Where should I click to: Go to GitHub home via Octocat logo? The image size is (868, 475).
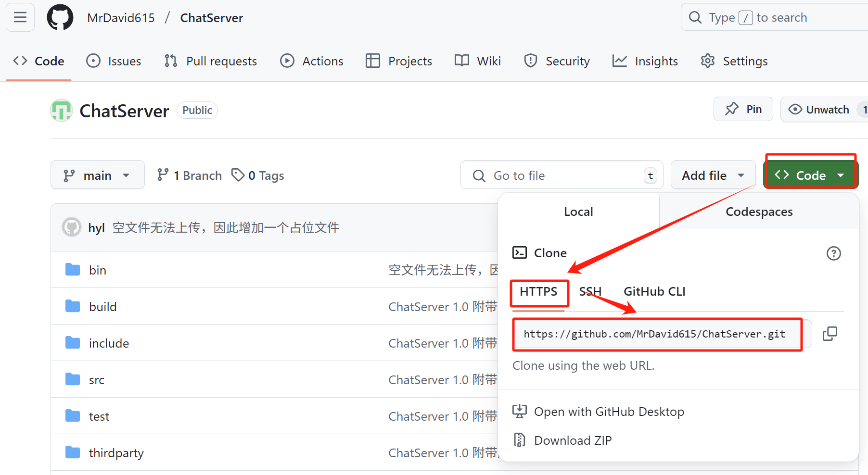tap(60, 18)
